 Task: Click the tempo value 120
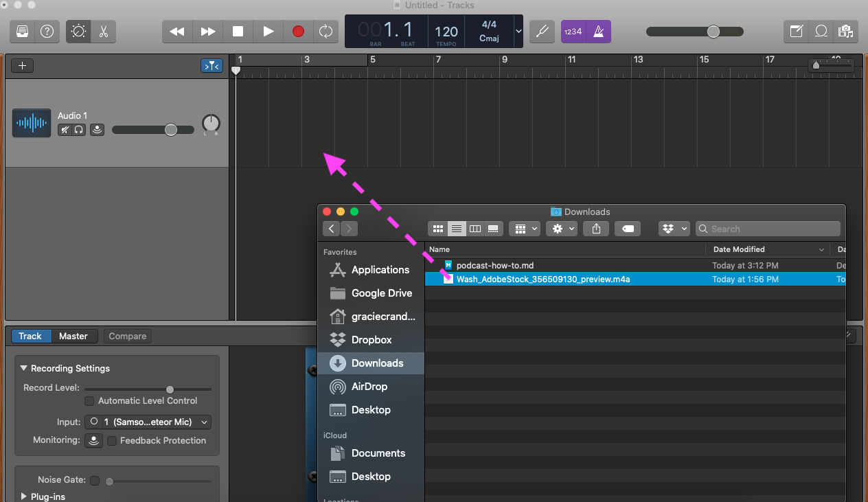tap(446, 32)
